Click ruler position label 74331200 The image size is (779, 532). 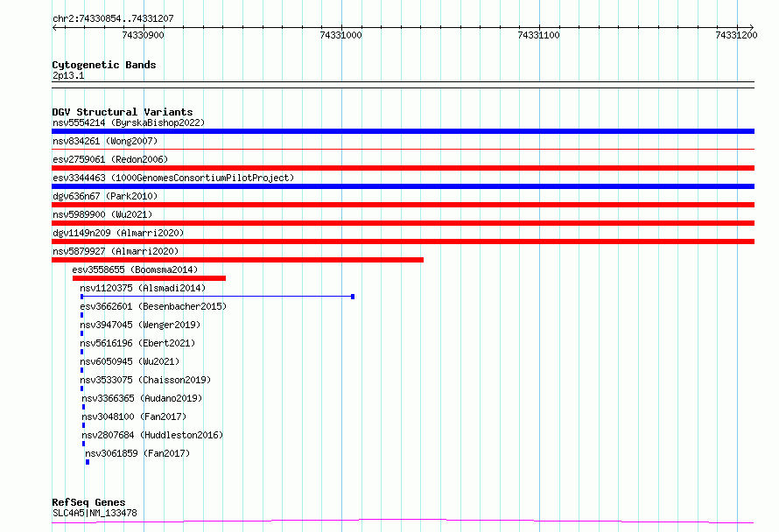point(736,35)
